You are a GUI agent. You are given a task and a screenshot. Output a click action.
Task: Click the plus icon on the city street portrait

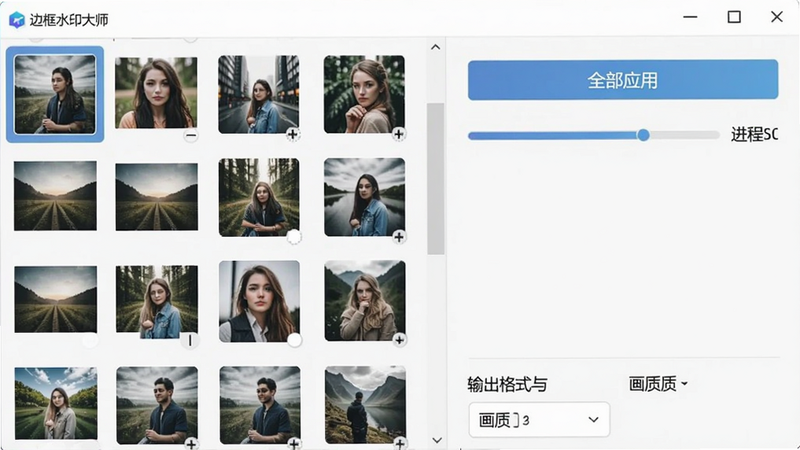point(292,134)
